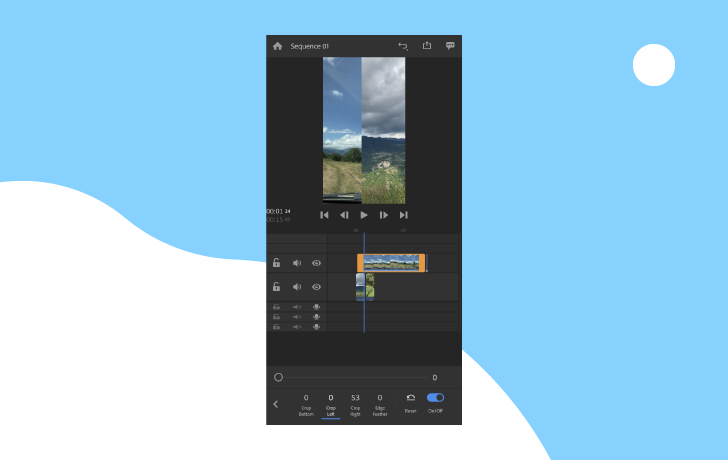Step back one frame
Viewport: 728px width, 460px height.
tap(344, 215)
